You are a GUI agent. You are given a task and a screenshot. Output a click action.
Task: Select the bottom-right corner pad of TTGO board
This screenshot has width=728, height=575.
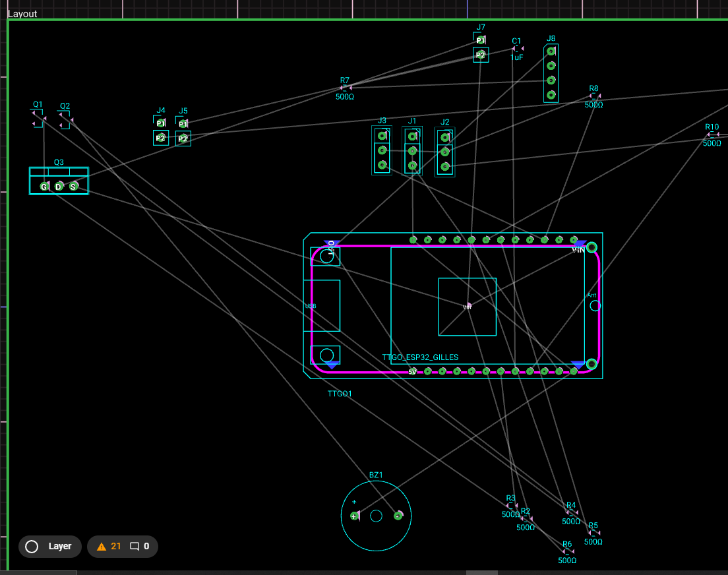[591, 364]
